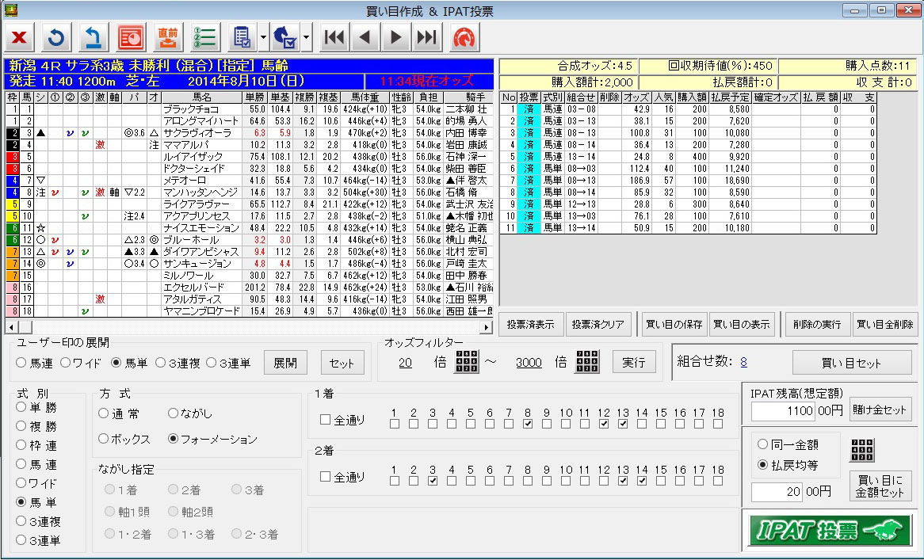Open keypad next to minimum odds 20
The width and height of the screenshot is (924, 560).
click(x=466, y=361)
